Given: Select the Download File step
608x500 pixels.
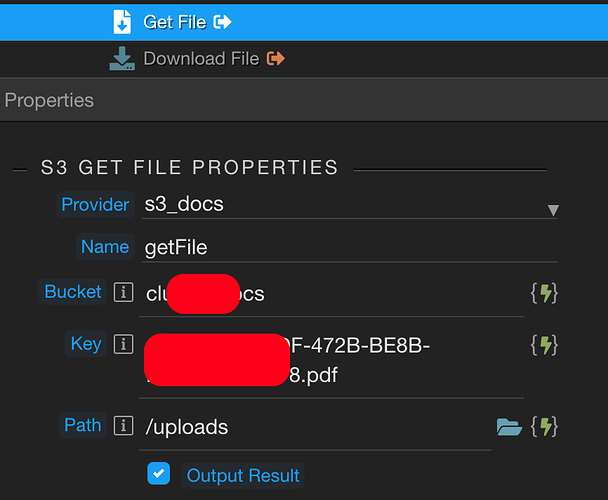Looking at the screenshot, I should (x=304, y=59).
